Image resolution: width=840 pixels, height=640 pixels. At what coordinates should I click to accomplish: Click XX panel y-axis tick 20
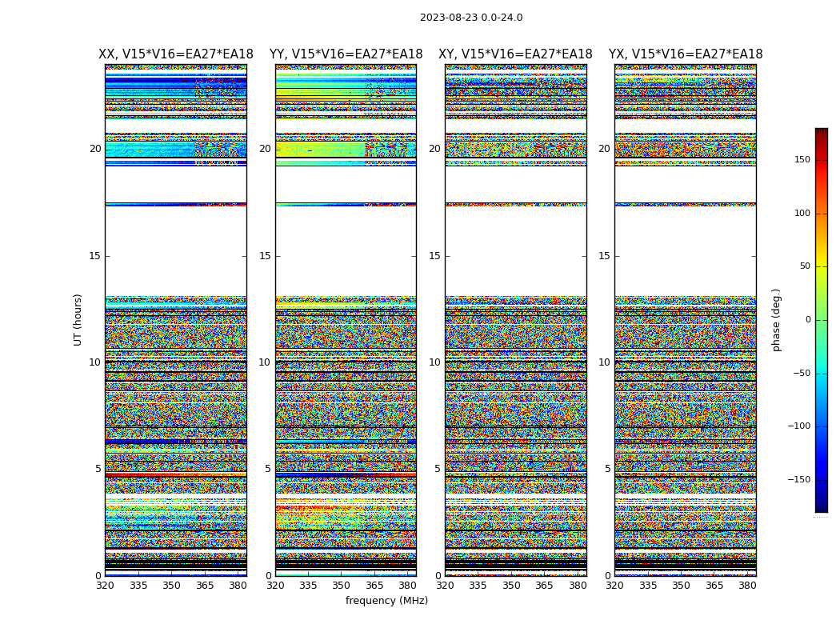click(95, 149)
